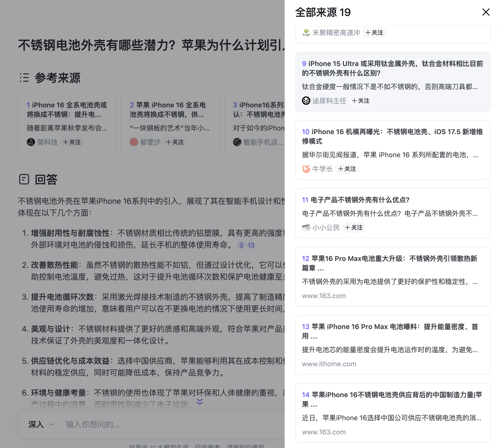Expand full answer with double chevron
498x448 pixels.
(200, 402)
